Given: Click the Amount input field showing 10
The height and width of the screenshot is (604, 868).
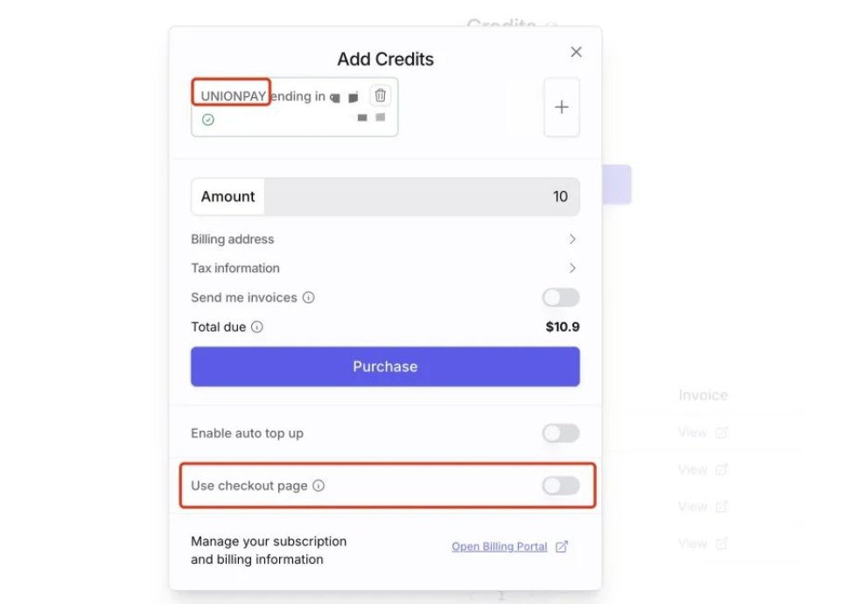Looking at the screenshot, I should [422, 197].
